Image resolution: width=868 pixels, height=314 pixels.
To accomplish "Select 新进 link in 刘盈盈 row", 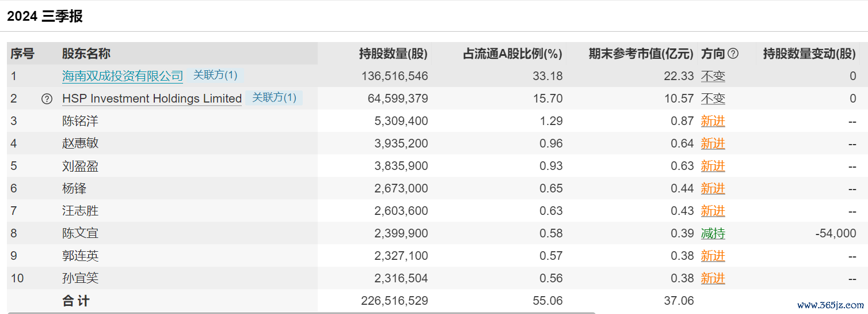I will pos(713,166).
